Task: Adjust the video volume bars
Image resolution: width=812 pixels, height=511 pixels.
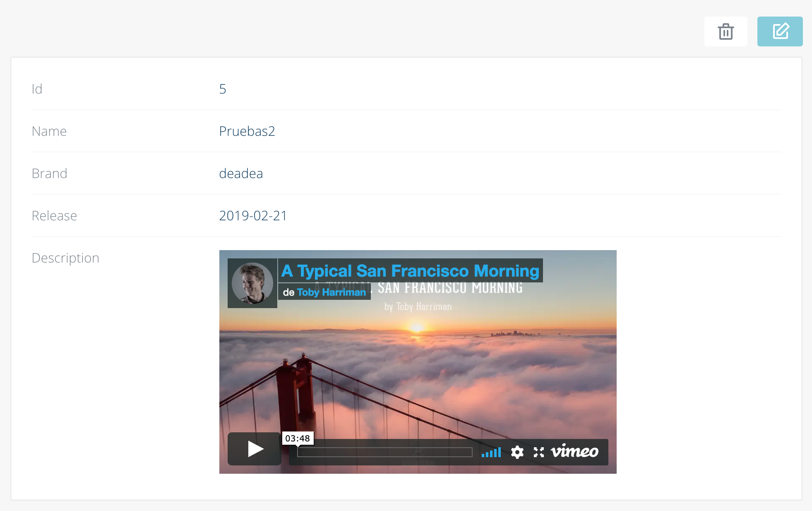Action: (x=491, y=452)
